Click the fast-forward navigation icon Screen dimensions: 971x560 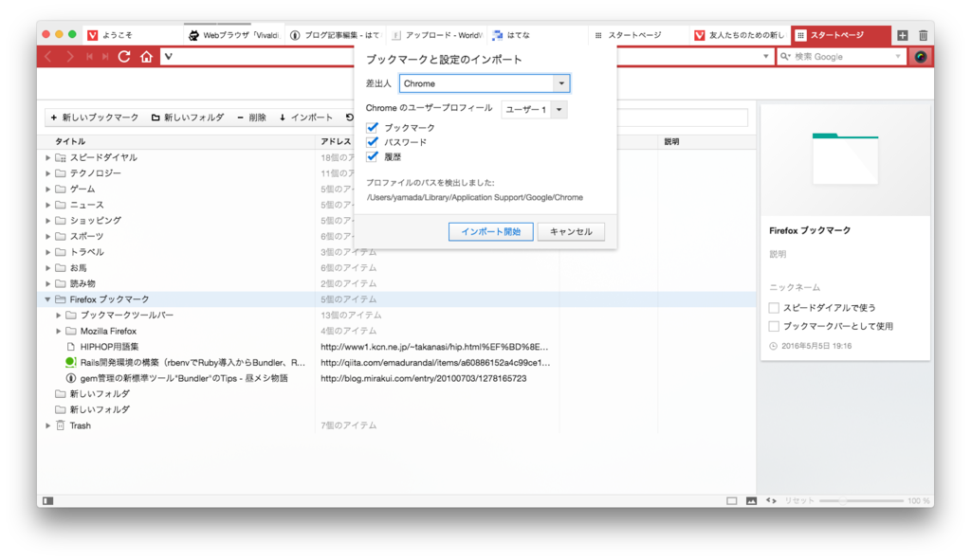105,57
